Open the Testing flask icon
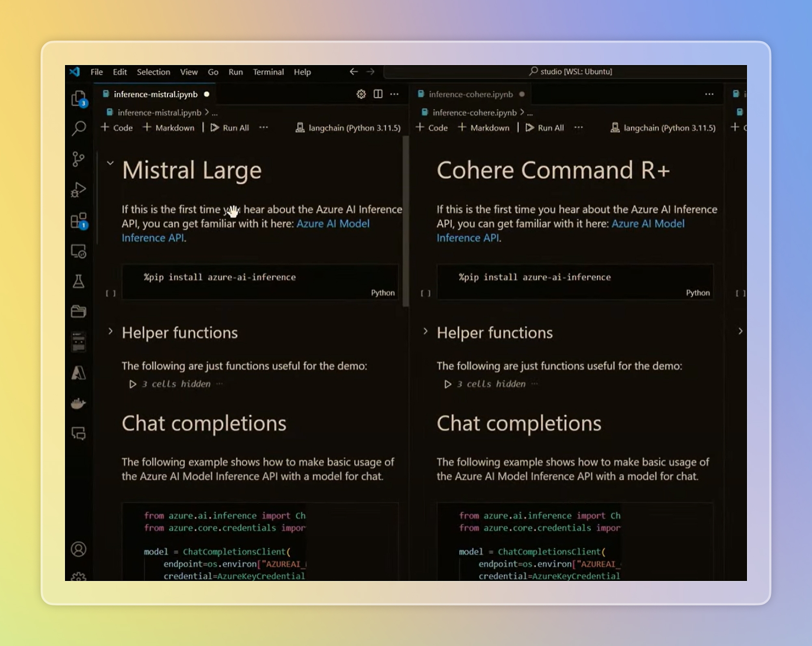812x646 pixels. click(x=78, y=281)
